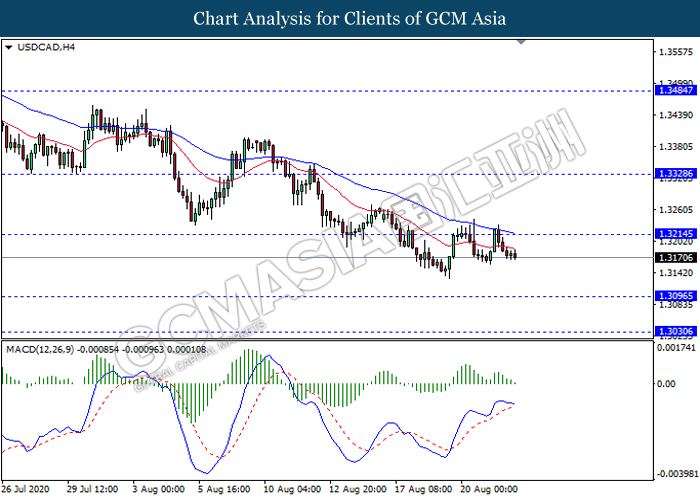Open the USDCAD,H4 chart dropdown triangle
The image size is (700, 500).
pyautogui.click(x=8, y=47)
